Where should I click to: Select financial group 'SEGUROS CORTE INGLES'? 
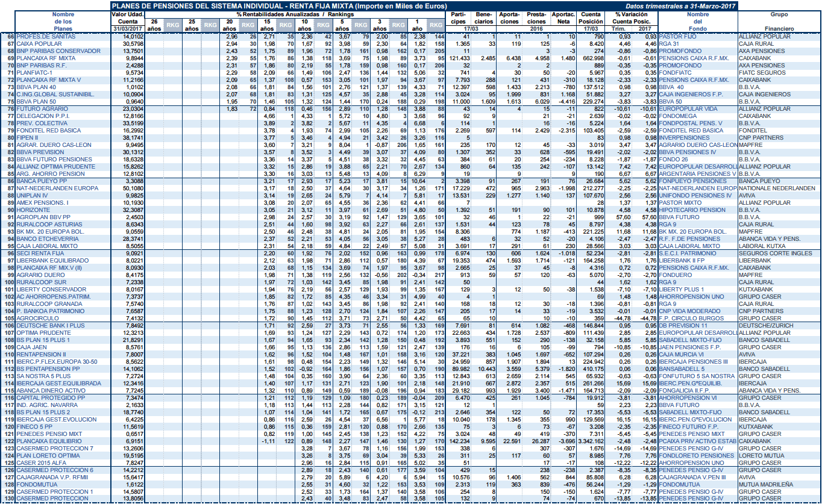[x=776, y=253]
